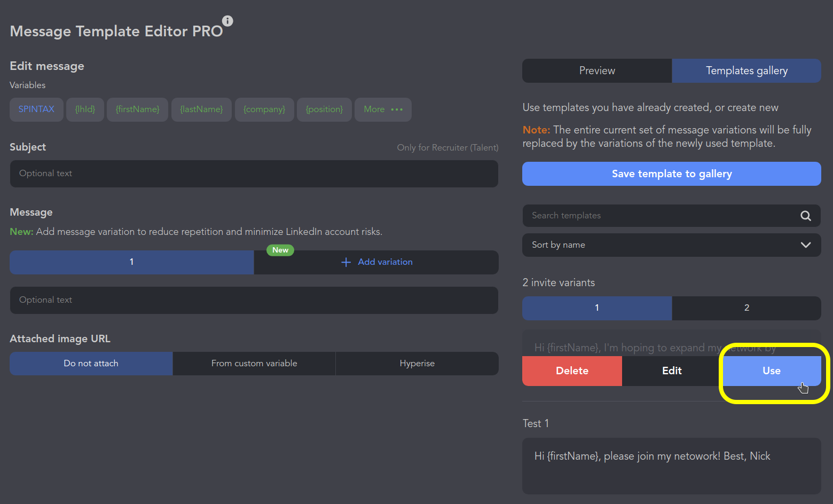833x504 pixels.
Task: Select the Do not attach image option
Action: (x=91, y=364)
